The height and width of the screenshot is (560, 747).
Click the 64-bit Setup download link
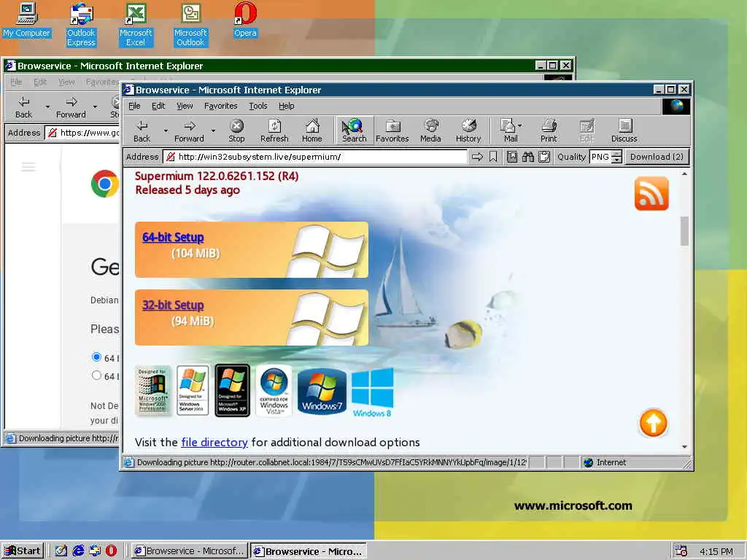pyautogui.click(x=173, y=237)
